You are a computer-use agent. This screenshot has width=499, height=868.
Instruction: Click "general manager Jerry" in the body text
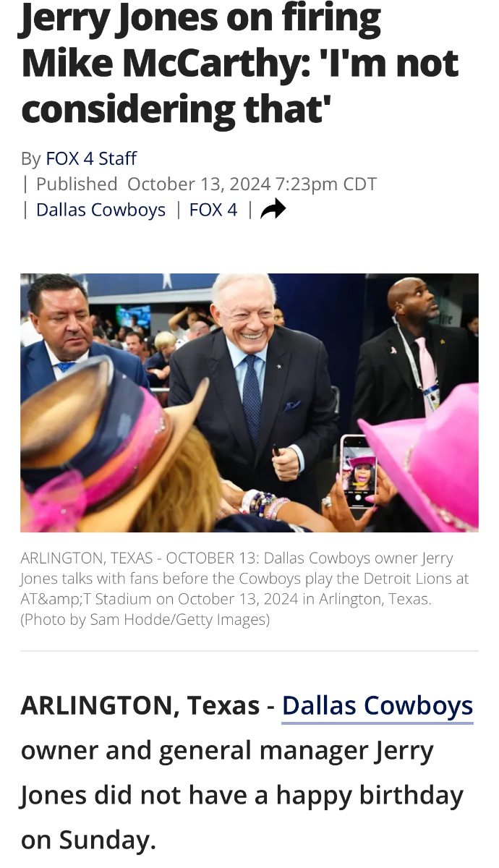(x=296, y=750)
